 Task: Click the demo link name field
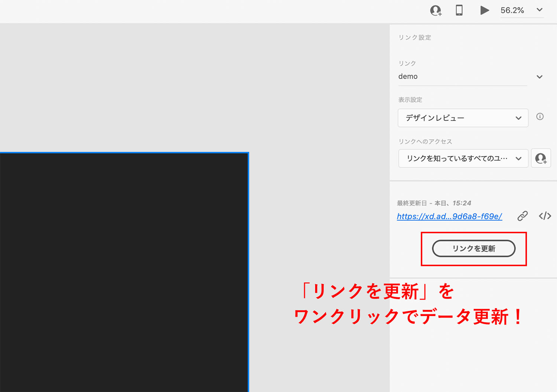click(463, 77)
